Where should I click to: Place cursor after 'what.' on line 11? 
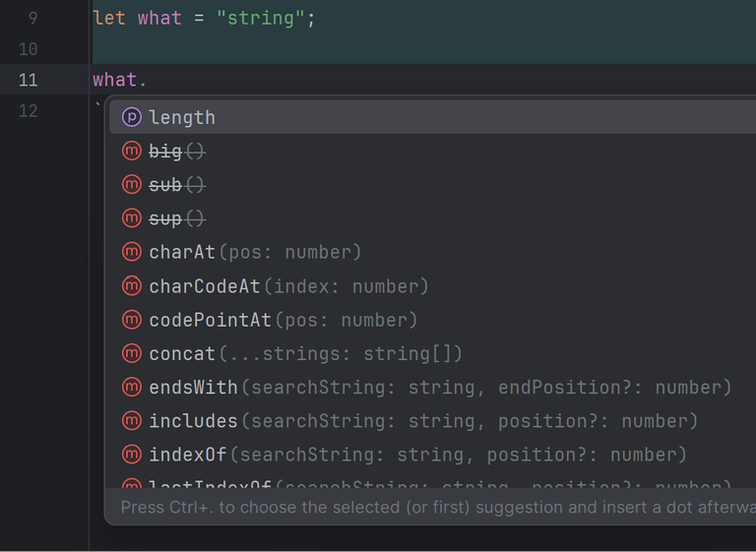[x=147, y=80]
